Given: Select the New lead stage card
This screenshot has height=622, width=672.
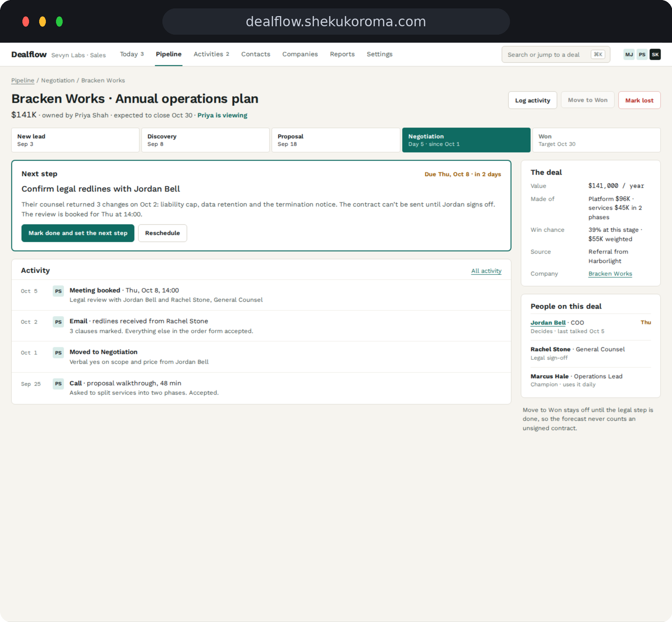Looking at the screenshot, I should point(75,140).
